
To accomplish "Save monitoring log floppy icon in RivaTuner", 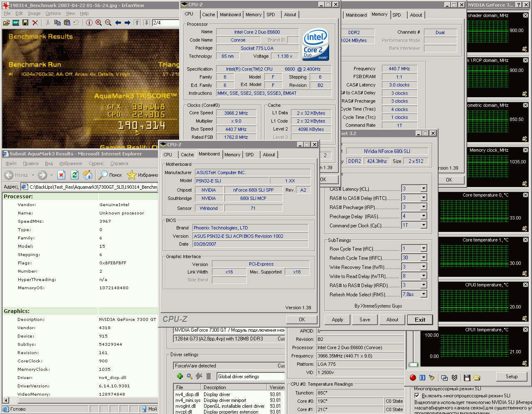I will tap(467, 377).
